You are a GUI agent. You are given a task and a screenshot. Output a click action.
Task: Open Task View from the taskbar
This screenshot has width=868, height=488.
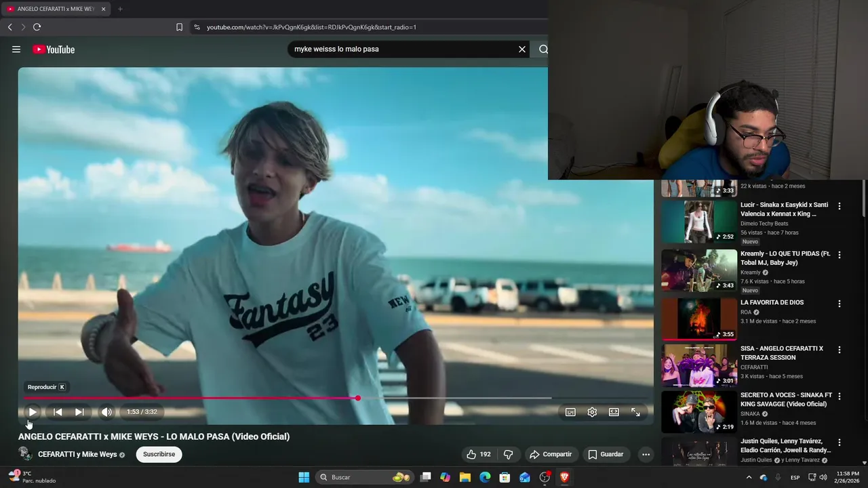tap(425, 477)
